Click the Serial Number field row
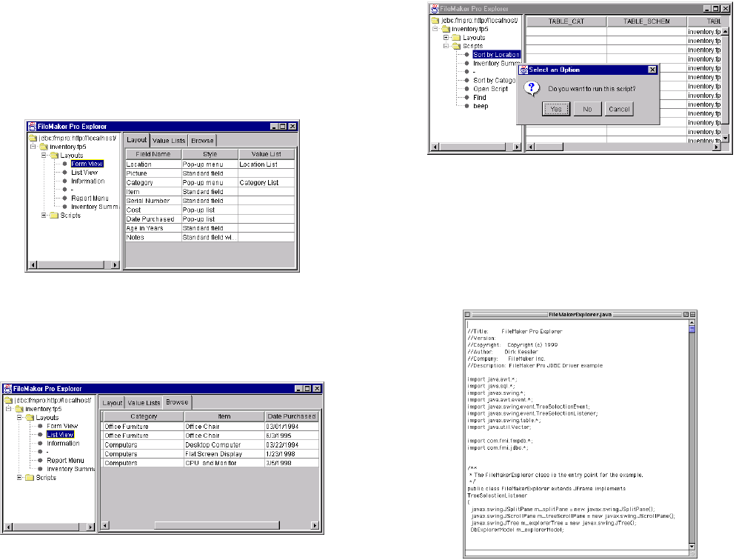 tap(210, 201)
